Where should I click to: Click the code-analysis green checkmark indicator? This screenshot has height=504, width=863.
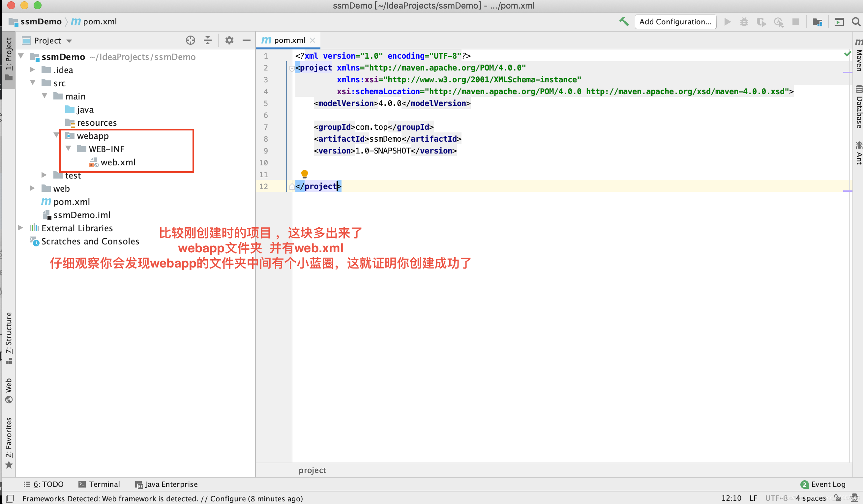click(847, 54)
